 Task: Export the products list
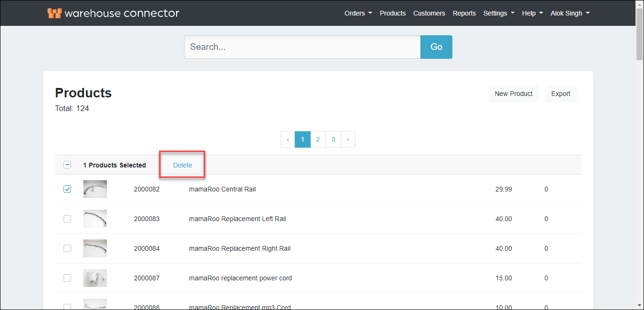[x=560, y=94]
